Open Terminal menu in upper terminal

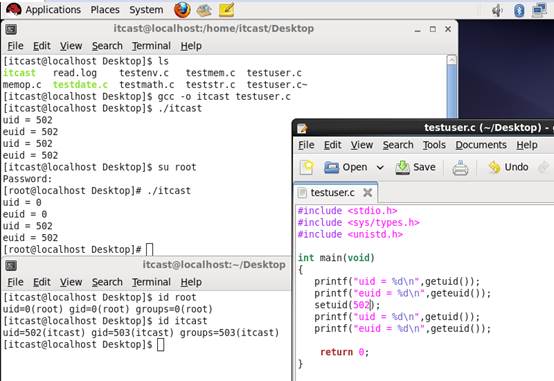pos(151,46)
